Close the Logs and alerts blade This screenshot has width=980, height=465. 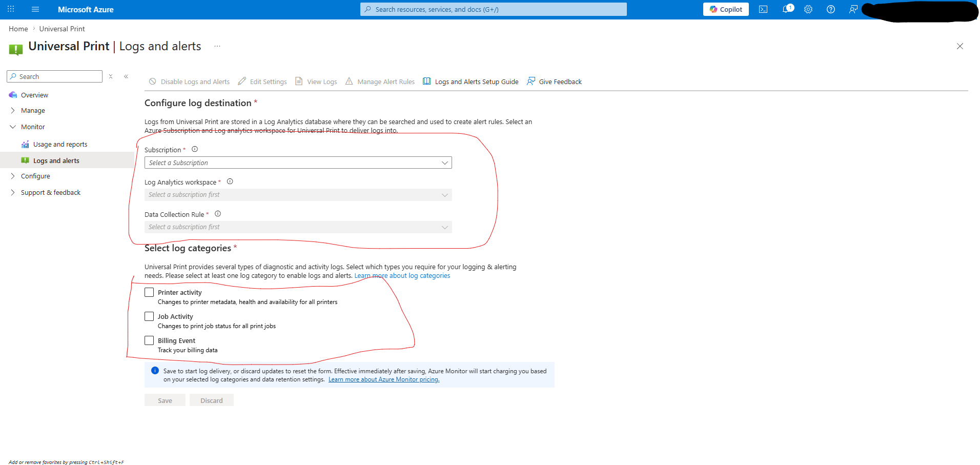(x=960, y=46)
